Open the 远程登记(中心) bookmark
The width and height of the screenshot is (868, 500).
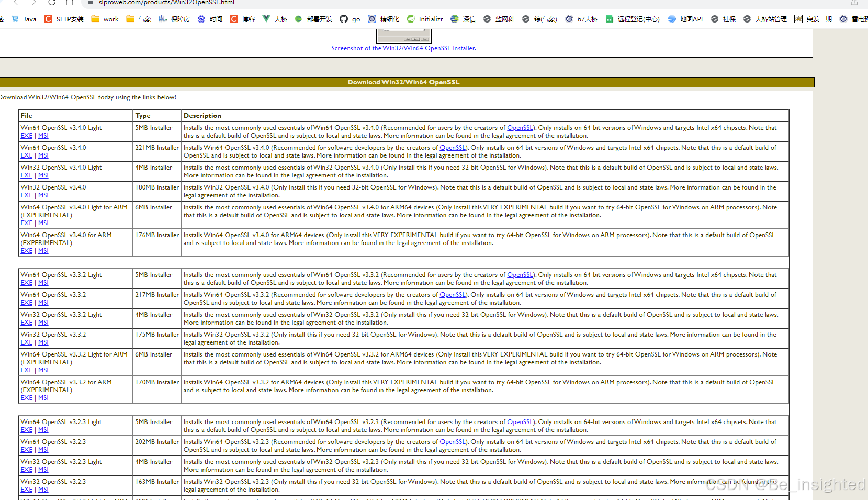(633, 19)
